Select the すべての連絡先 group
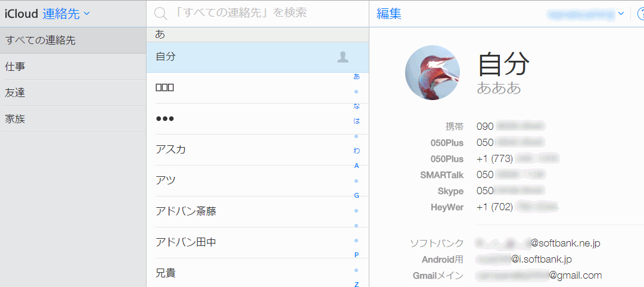The width and height of the screenshot is (644, 287). point(41,40)
